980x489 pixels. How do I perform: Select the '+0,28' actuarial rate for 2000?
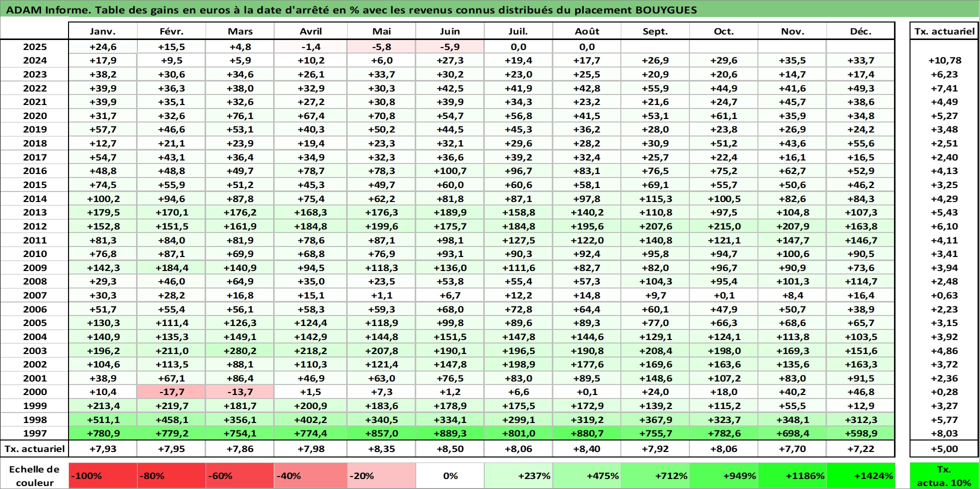[x=944, y=392]
